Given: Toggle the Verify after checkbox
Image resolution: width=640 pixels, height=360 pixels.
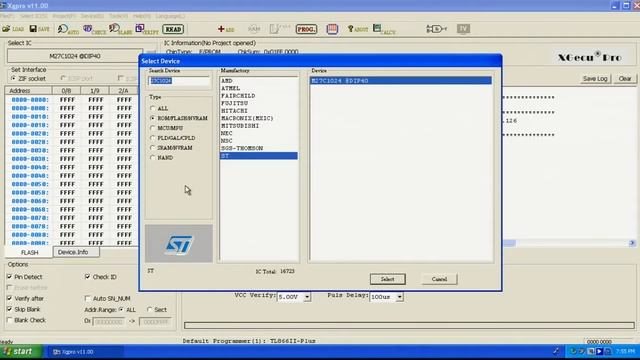Looking at the screenshot, I should point(9,298).
